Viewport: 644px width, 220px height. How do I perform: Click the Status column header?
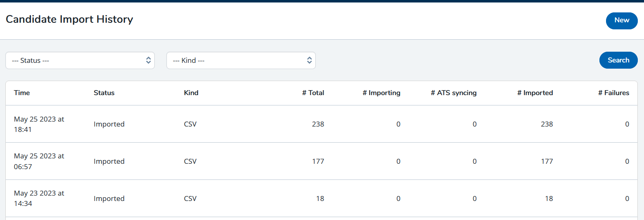(x=104, y=93)
